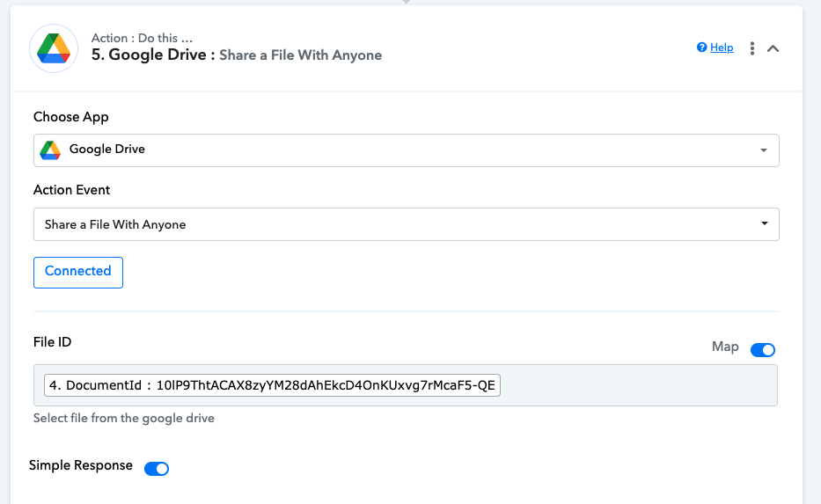
Task: Click the Simple Response label
Action: click(x=81, y=465)
